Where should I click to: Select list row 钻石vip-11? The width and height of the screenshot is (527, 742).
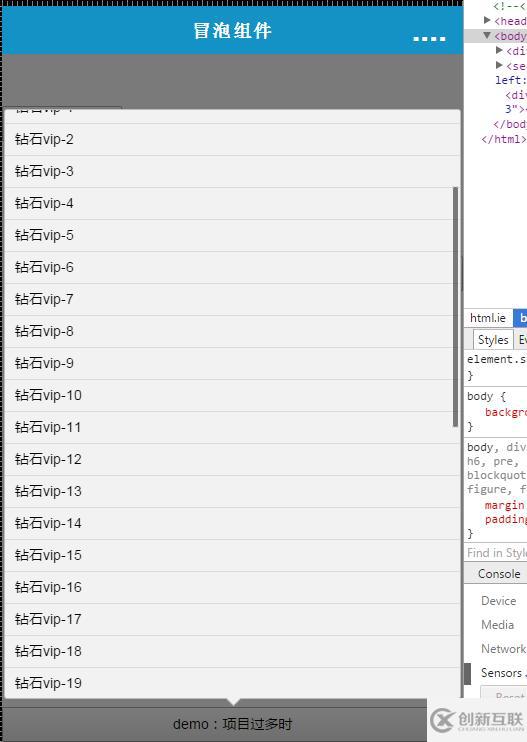[x=232, y=427]
